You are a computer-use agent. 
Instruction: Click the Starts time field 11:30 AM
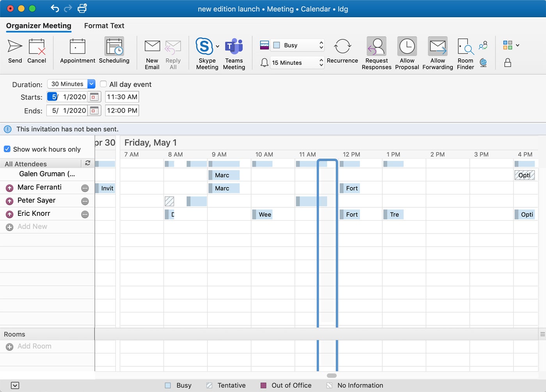click(122, 97)
